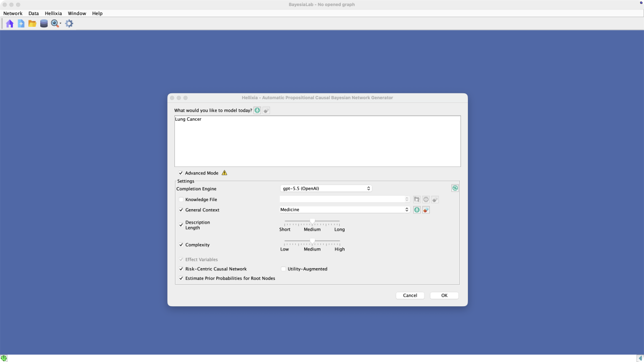Click the 'Low' label under Complexity slider
This screenshot has height=362, width=644.
[284, 249]
